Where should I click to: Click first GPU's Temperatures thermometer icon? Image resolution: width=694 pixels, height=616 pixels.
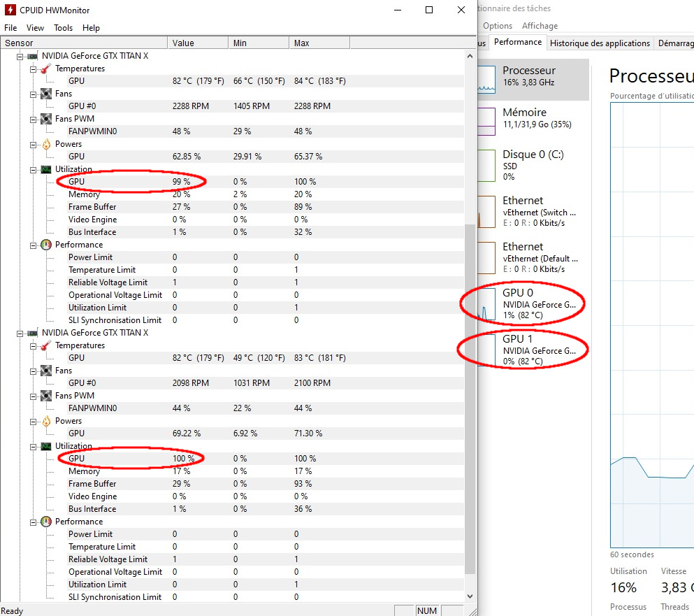45,69
